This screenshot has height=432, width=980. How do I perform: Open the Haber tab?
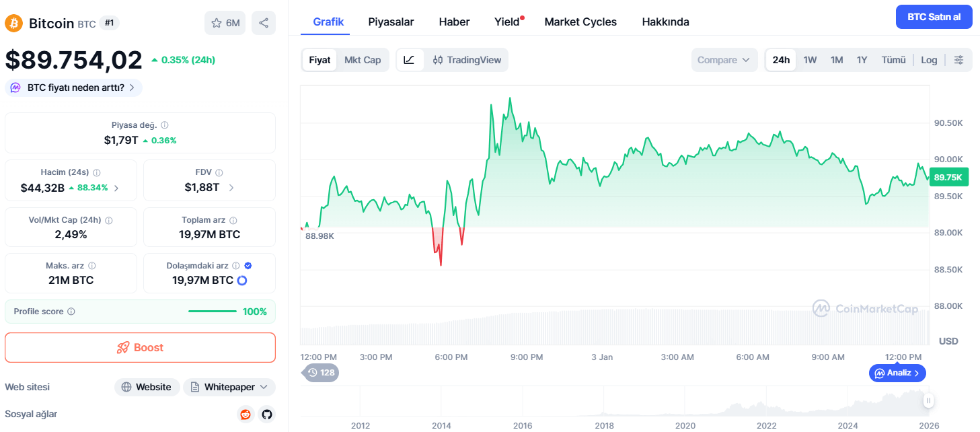tap(454, 22)
